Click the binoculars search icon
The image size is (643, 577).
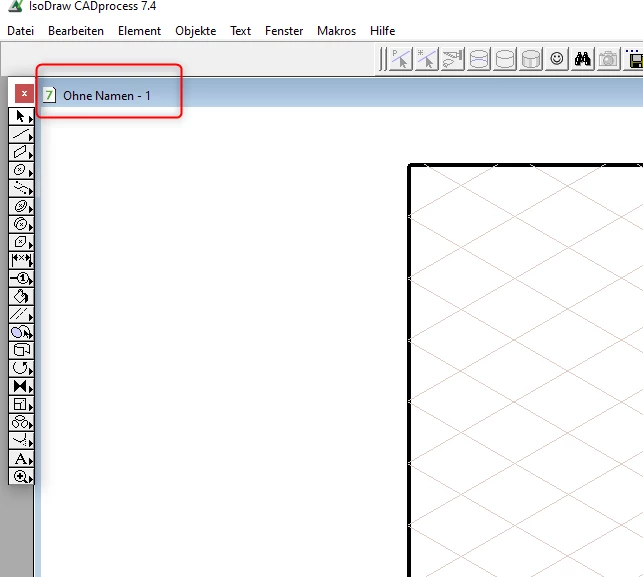582,59
